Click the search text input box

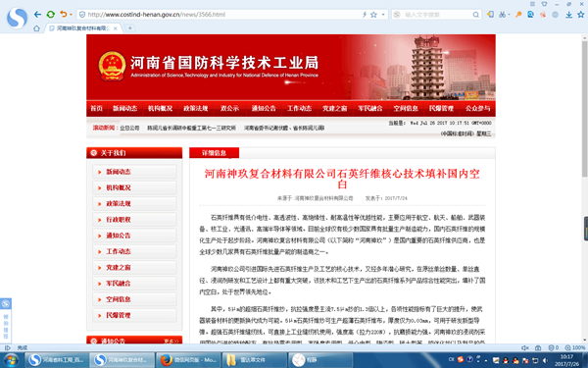[x=437, y=15]
